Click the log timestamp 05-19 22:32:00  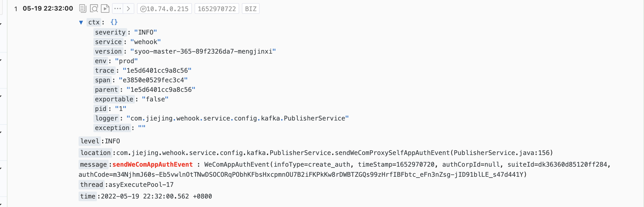click(x=48, y=8)
